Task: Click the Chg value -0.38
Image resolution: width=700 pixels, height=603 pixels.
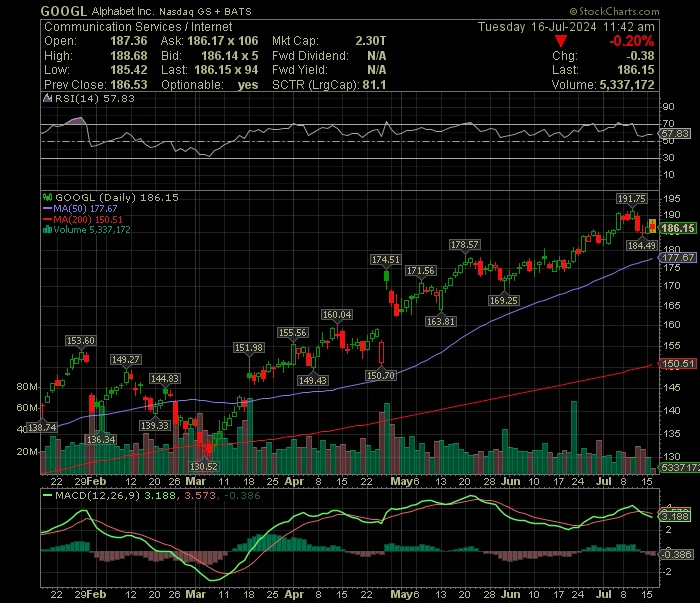Action: 640,56
